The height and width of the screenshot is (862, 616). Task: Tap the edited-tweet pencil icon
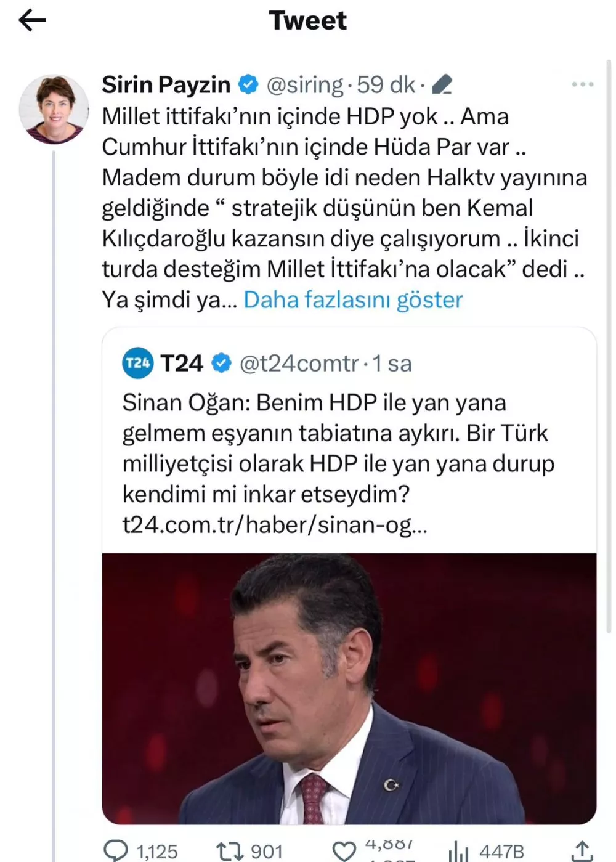point(442,84)
